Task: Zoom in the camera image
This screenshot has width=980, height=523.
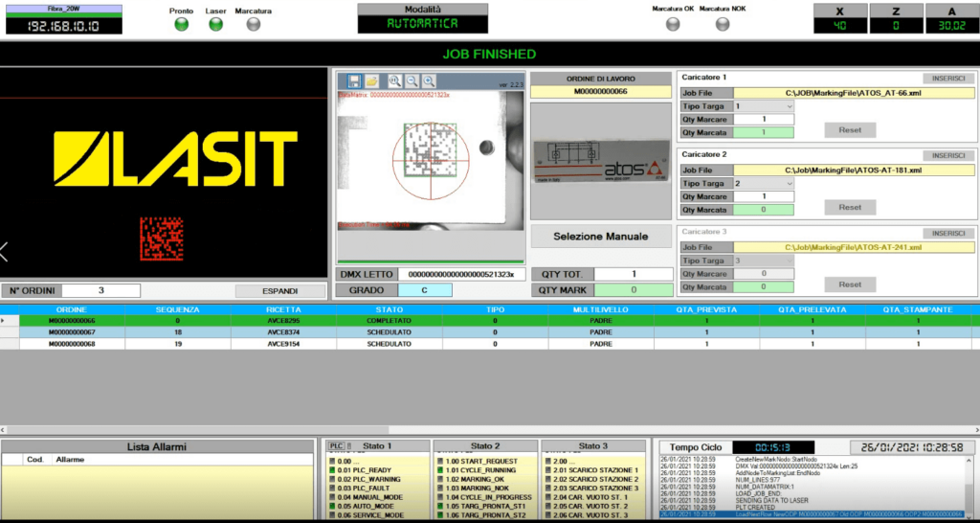Action: [x=429, y=80]
